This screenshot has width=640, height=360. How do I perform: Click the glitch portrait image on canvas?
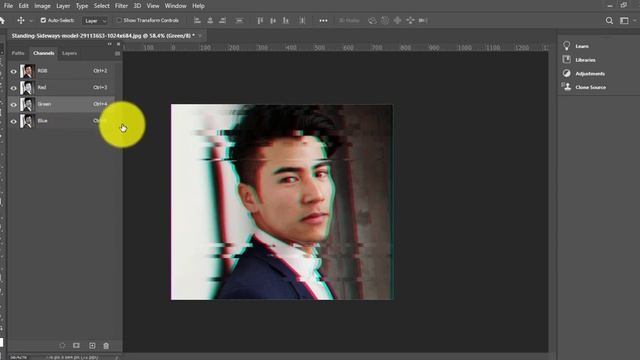click(x=282, y=202)
